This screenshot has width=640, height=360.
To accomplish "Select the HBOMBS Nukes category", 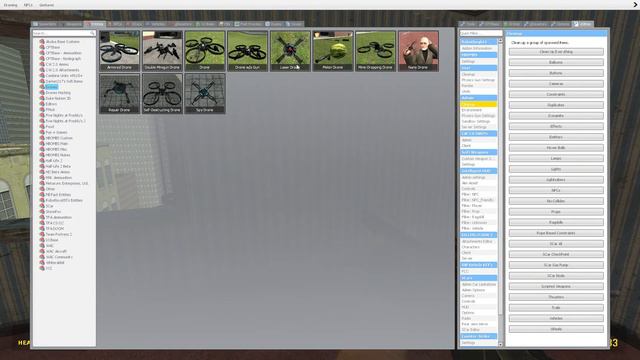I will click(58, 155).
